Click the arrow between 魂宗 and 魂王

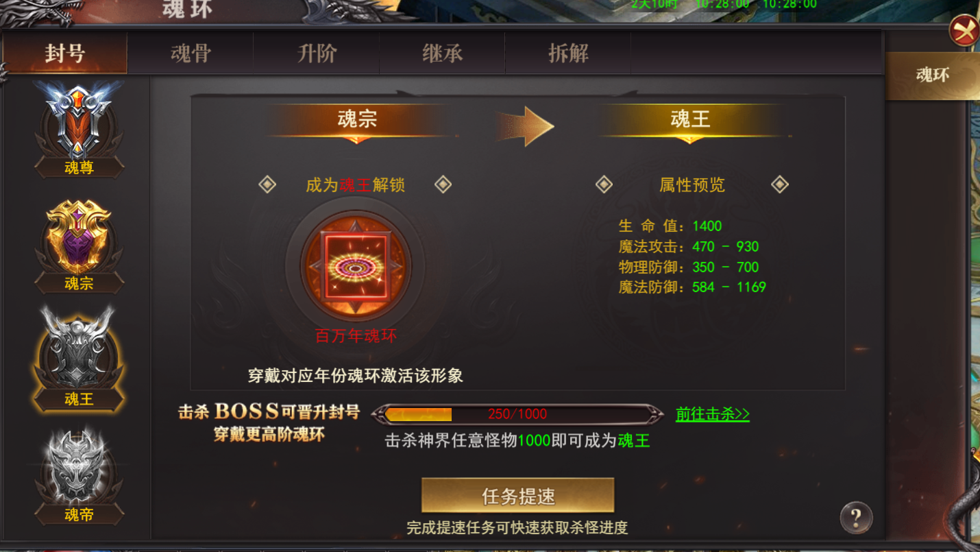pyautogui.click(x=525, y=126)
